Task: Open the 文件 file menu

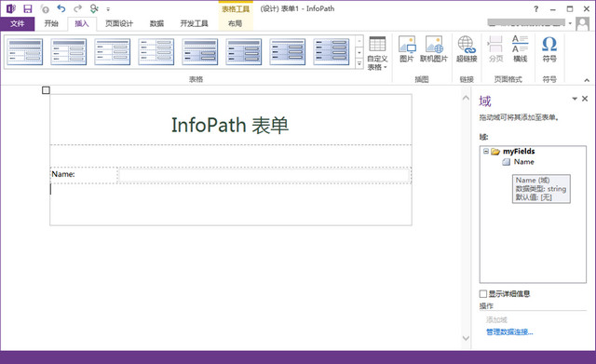Action: click(x=18, y=23)
